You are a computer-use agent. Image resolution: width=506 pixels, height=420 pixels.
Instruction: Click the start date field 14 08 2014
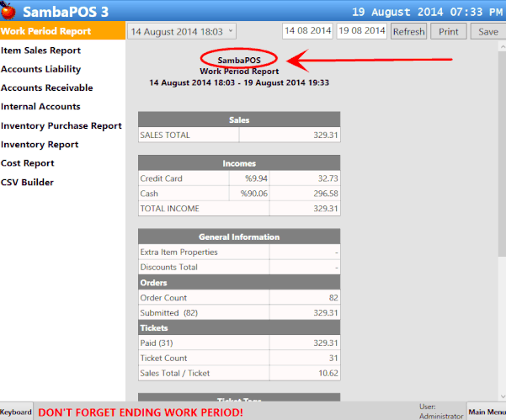click(x=307, y=31)
